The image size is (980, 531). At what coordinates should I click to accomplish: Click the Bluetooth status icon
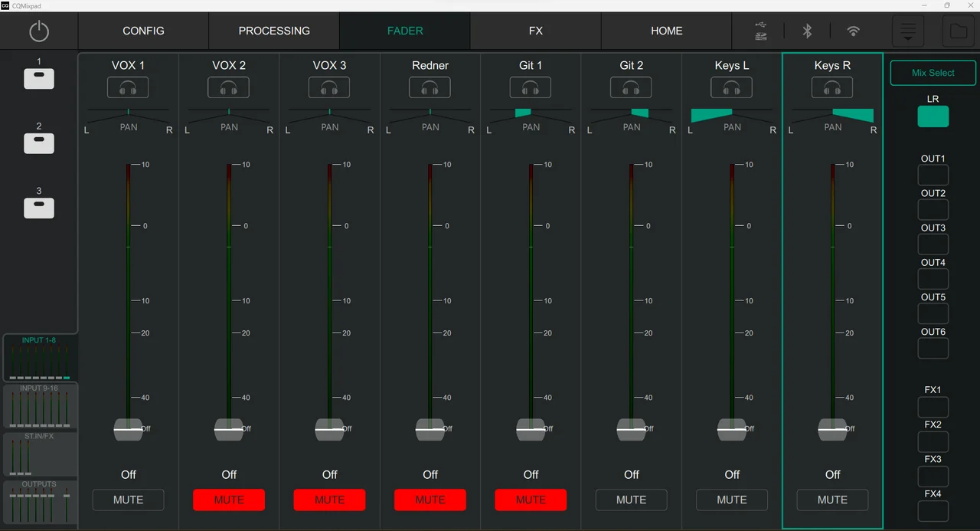(x=807, y=31)
